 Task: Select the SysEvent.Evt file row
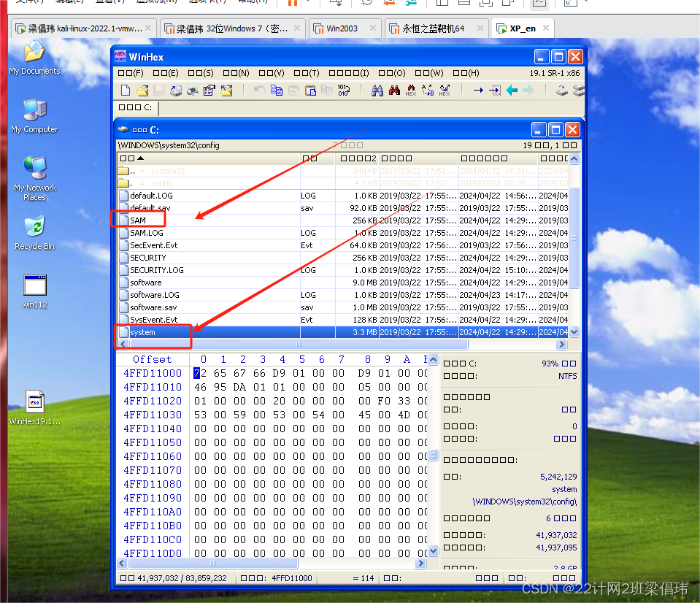pos(343,320)
